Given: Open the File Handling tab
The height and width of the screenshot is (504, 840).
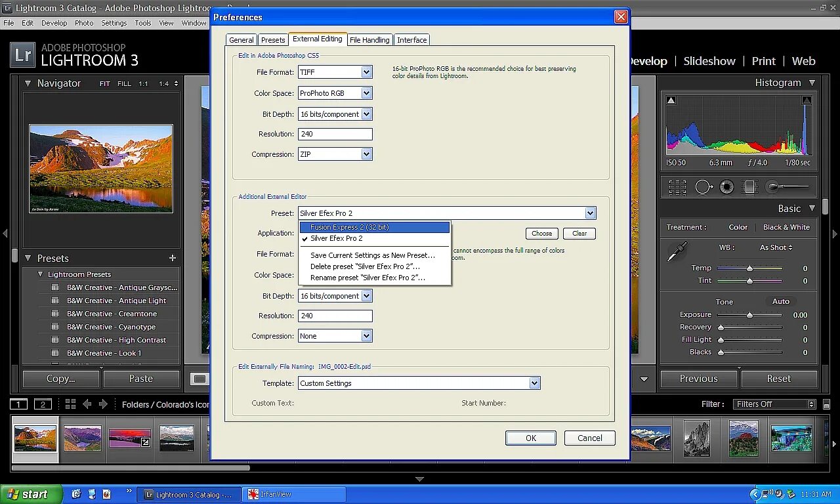Looking at the screenshot, I should coord(369,40).
